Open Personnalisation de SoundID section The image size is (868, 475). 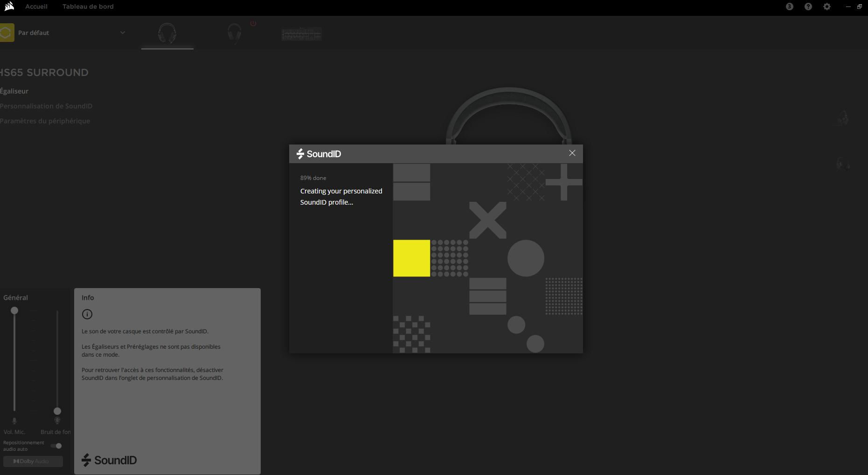pyautogui.click(x=46, y=106)
